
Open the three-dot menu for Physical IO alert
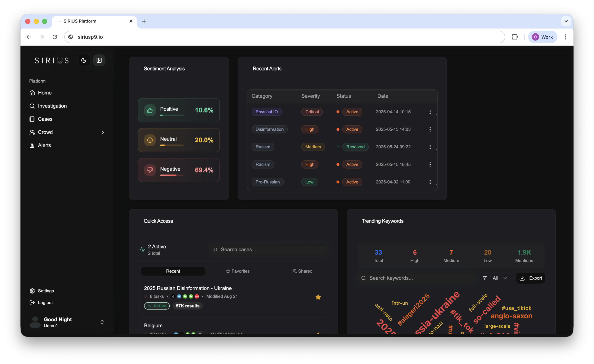(430, 112)
